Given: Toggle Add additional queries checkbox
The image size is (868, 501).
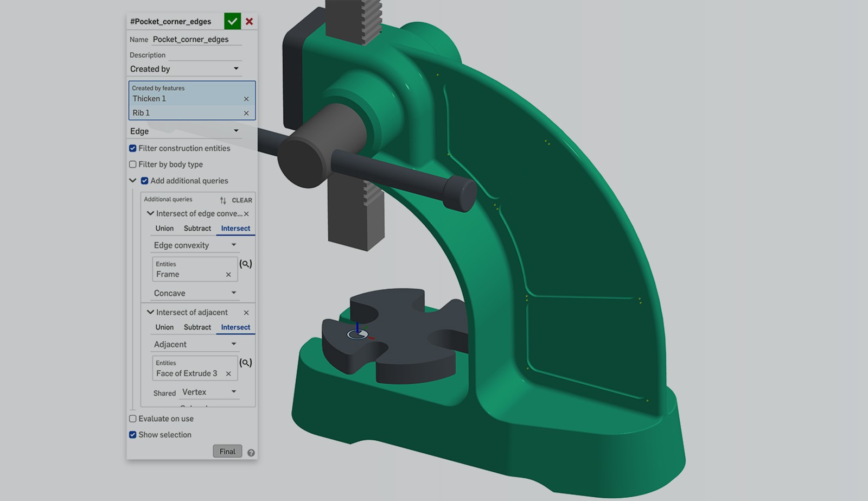Looking at the screenshot, I should coord(144,181).
